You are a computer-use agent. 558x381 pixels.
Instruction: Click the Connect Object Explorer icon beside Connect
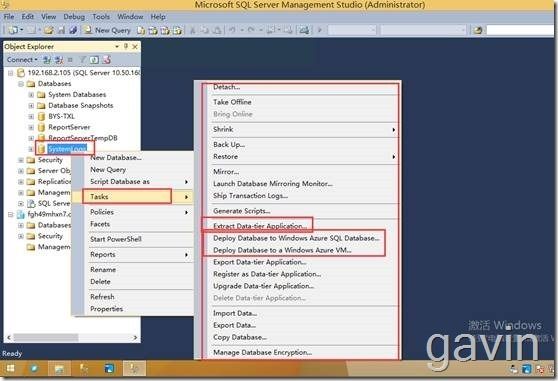(x=47, y=60)
